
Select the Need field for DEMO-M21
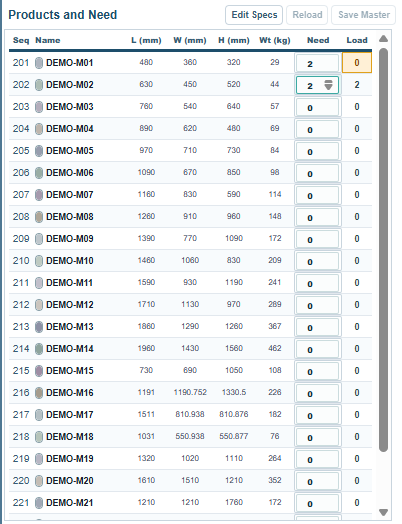[317, 503]
